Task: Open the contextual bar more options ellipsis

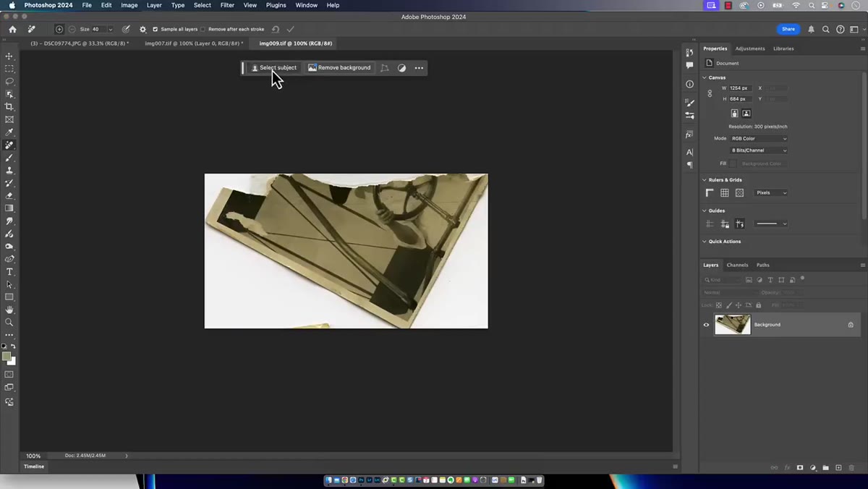Action: tap(419, 68)
